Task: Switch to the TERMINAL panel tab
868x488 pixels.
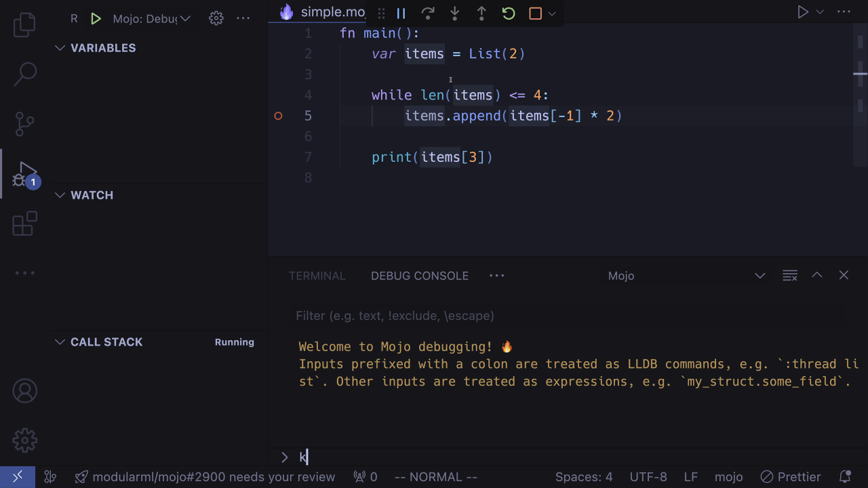Action: pyautogui.click(x=317, y=276)
